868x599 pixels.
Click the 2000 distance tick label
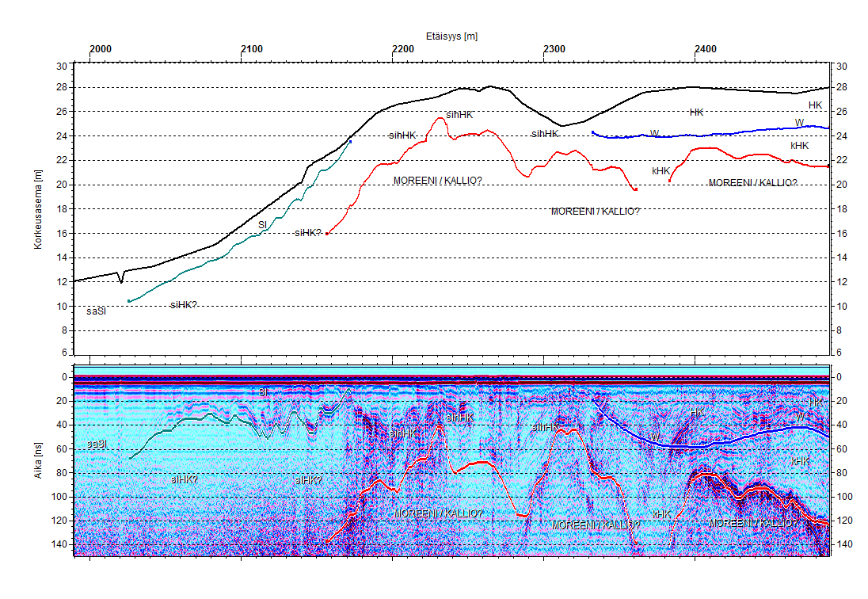(100, 49)
